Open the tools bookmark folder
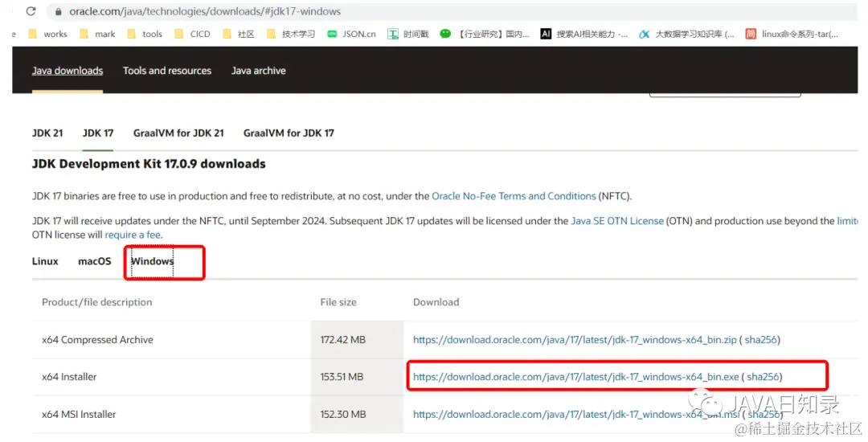This screenshot has height=442, width=868. 145,35
